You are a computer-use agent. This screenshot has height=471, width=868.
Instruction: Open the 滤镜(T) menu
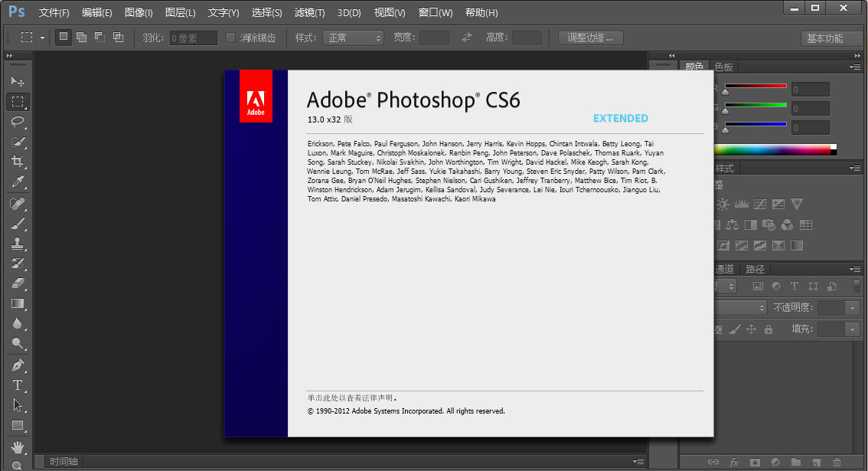point(309,12)
